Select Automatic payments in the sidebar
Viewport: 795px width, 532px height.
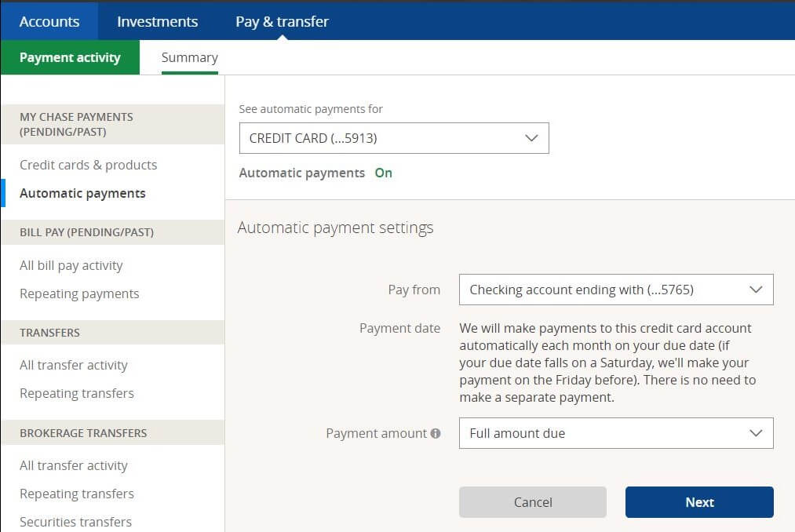pos(82,193)
